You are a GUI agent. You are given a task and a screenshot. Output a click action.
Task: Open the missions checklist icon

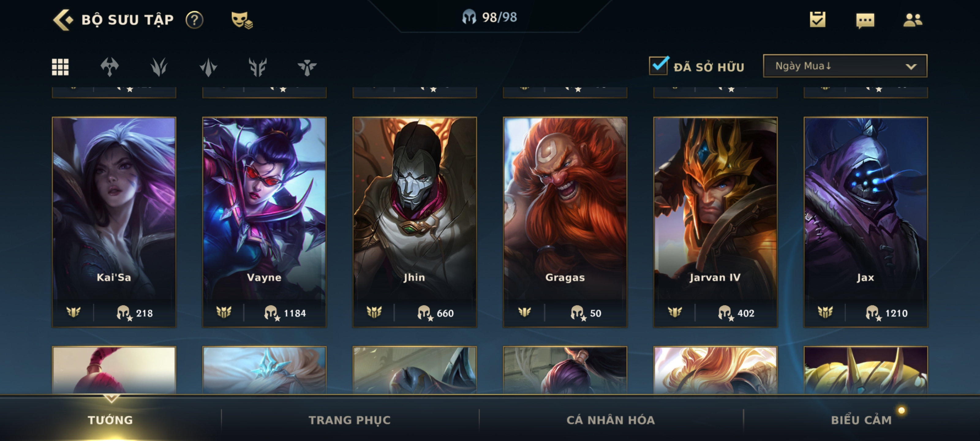817,19
